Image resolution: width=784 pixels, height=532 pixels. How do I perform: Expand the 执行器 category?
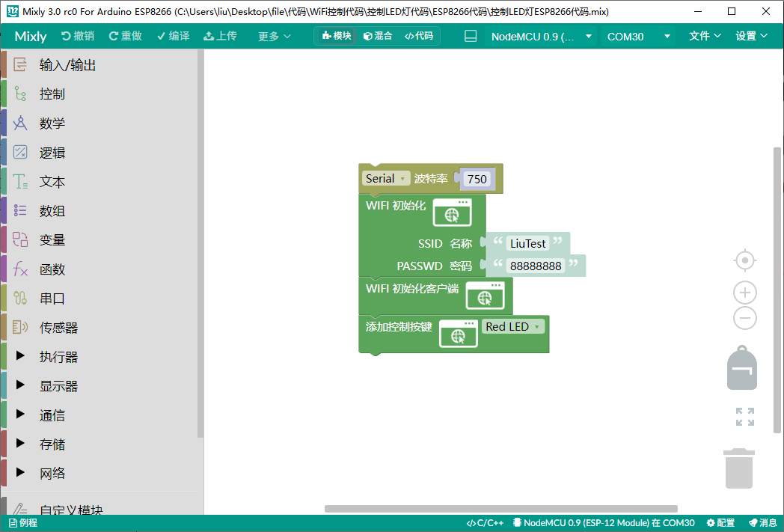tap(20, 356)
